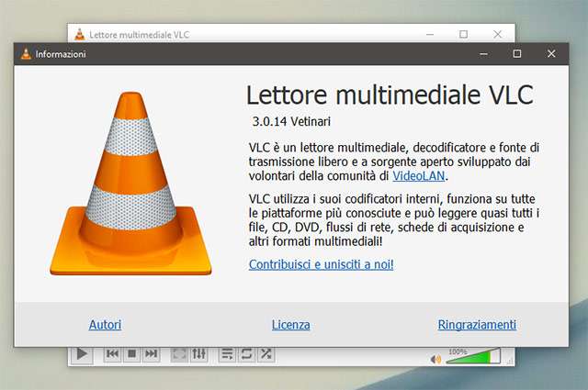
Task: Minimize the Informazioni window
Action: pos(484,54)
